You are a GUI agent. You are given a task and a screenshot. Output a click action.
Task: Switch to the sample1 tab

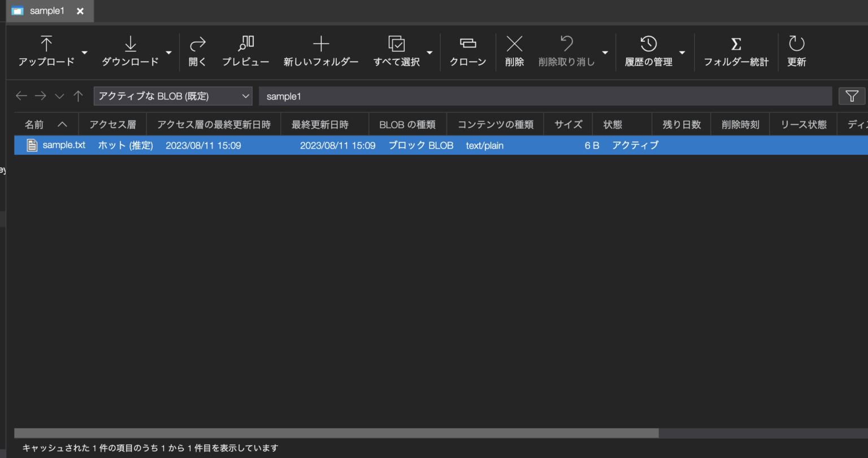pyautogui.click(x=47, y=10)
